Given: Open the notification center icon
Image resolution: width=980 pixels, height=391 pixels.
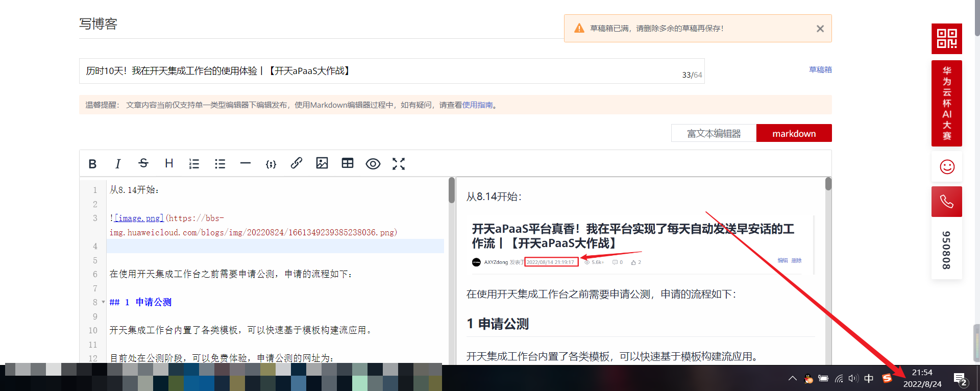Looking at the screenshot, I should (960, 379).
